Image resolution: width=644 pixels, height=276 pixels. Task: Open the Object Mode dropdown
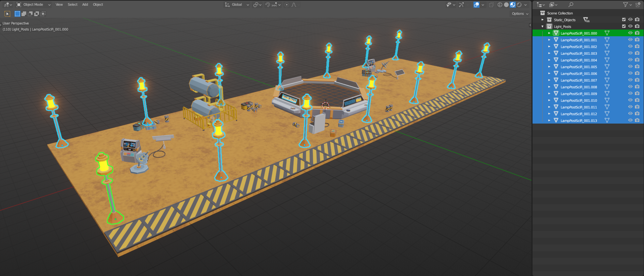(x=34, y=5)
